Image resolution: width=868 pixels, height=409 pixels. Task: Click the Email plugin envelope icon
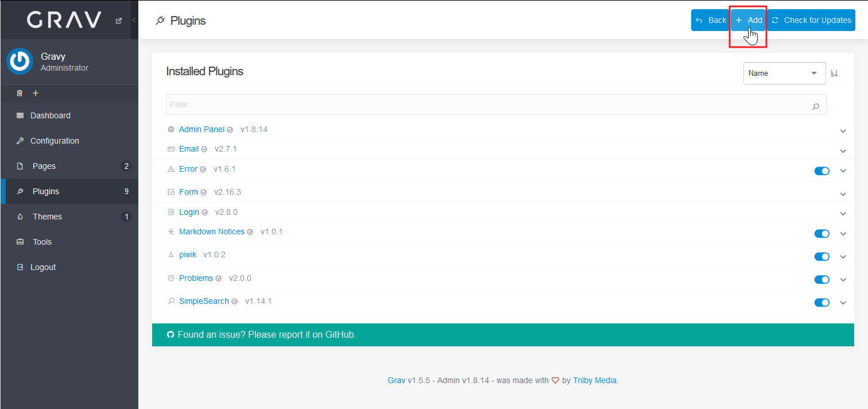170,149
